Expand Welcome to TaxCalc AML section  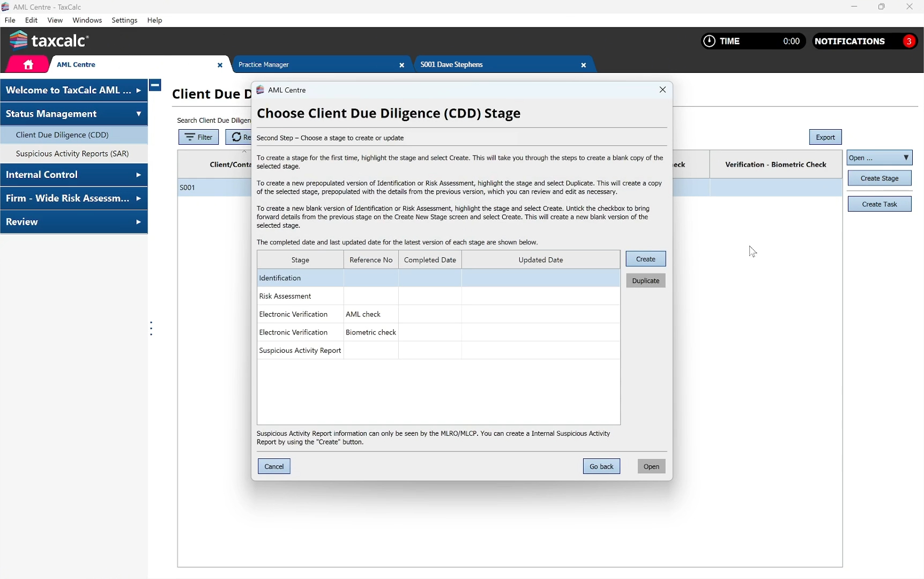click(x=74, y=90)
